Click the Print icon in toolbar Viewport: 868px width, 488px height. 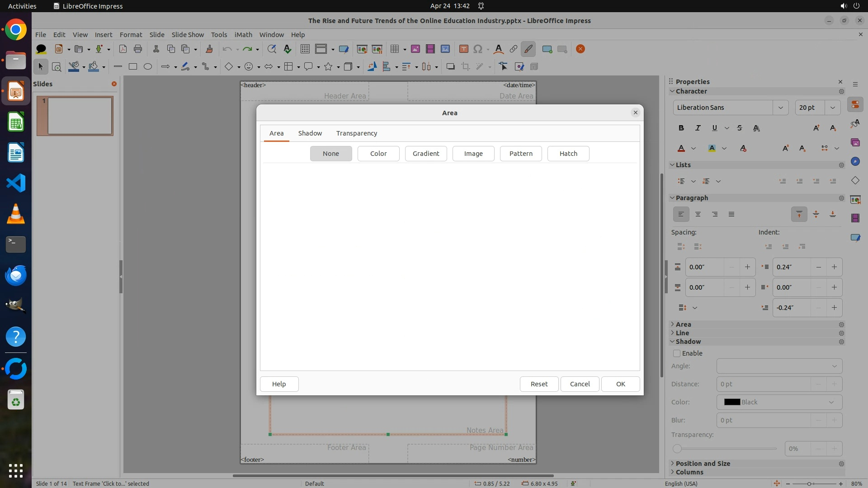tap(138, 49)
